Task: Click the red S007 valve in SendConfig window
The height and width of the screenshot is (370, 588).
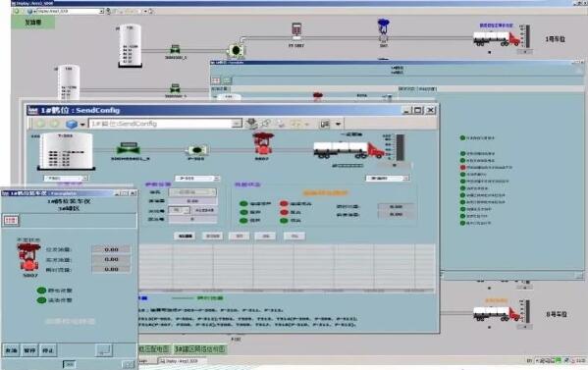Action: (x=263, y=143)
